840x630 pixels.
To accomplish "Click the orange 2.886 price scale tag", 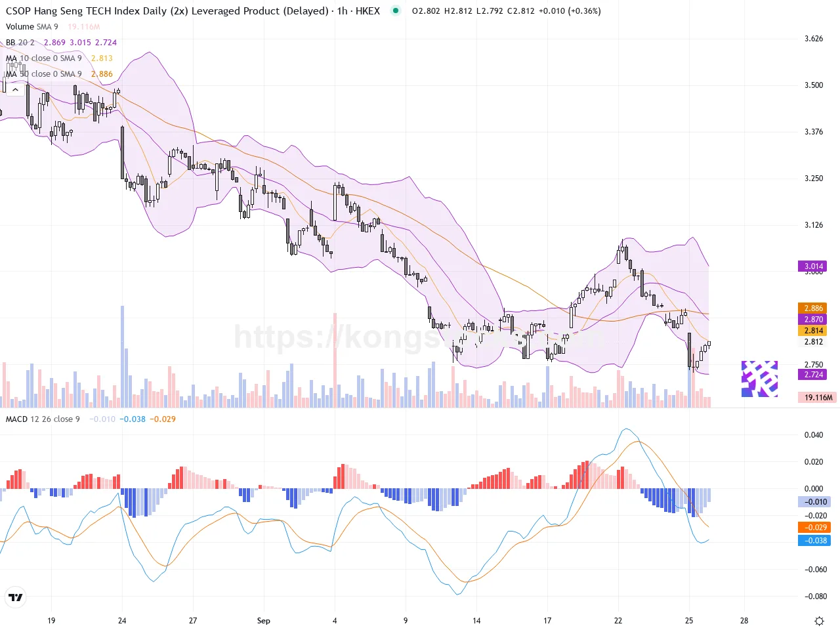I will pyautogui.click(x=812, y=308).
